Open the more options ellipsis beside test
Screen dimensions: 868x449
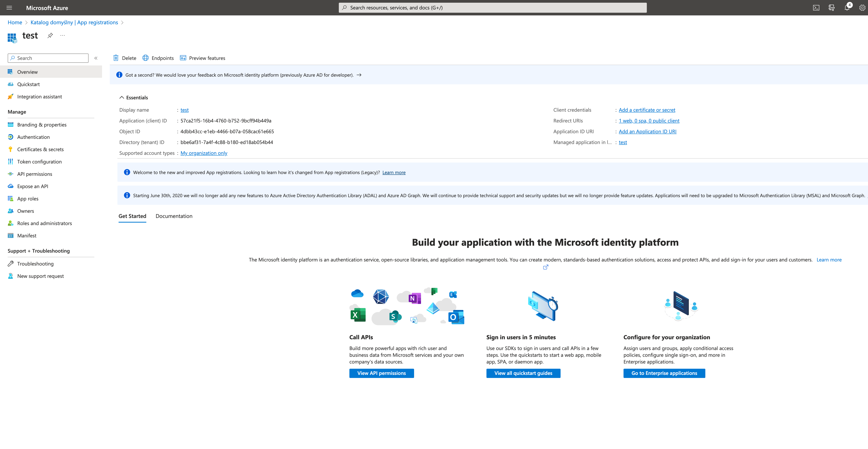[x=63, y=35]
